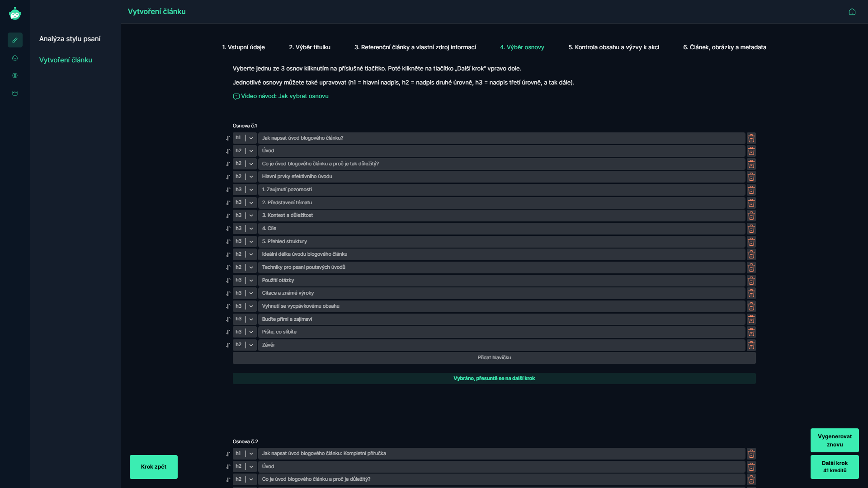Viewport: 868px width, 488px height.
Task: Delete the 'Techniky pro psaní poutavých úvodů' heading
Action: coord(751,267)
